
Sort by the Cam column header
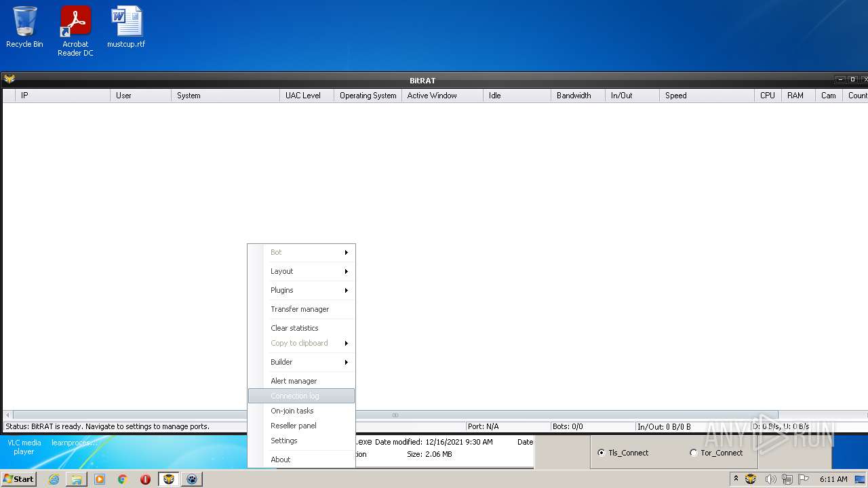(829, 96)
